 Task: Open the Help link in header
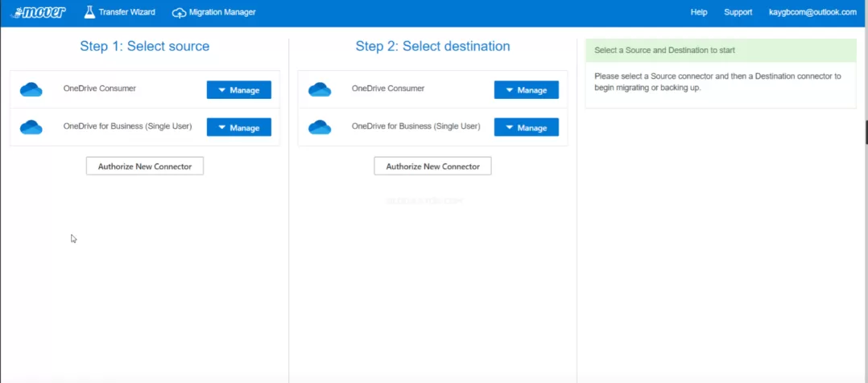[699, 12]
